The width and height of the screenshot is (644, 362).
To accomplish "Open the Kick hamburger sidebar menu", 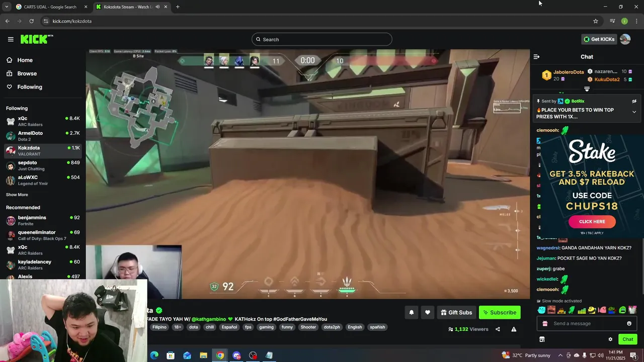I will (x=11, y=39).
